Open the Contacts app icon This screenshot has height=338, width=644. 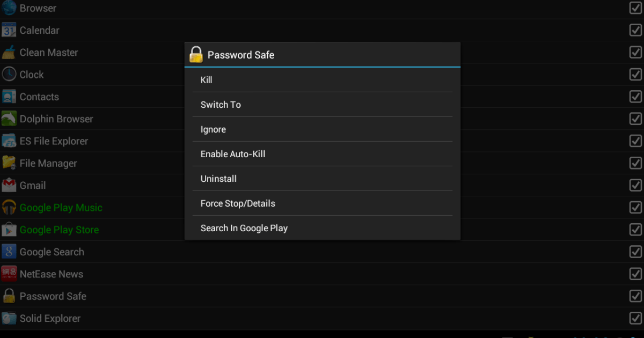click(x=9, y=97)
